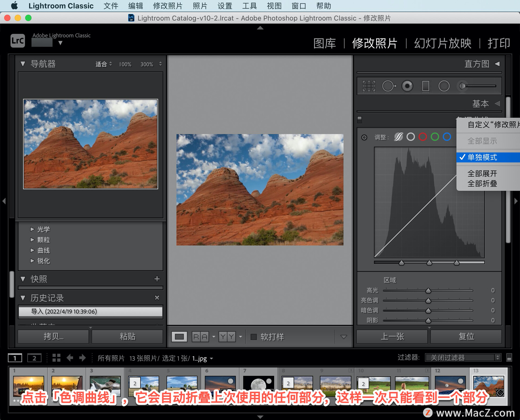The width and height of the screenshot is (520, 420).
Task: Click the 拷贝 copy settings button
Action: [53, 337]
